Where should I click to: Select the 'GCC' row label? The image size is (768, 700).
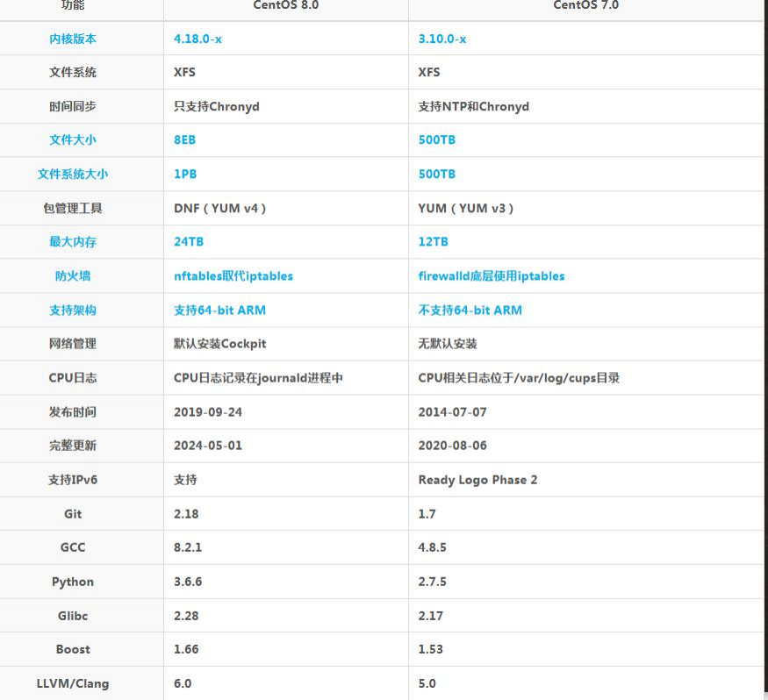73,546
